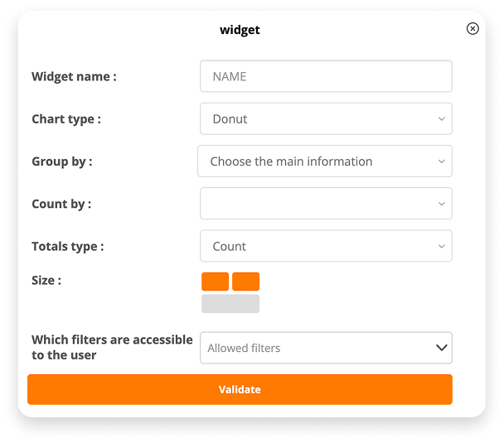Open the Chart type dropdown showing Donut
Screen dimensions: 504x443
click(326, 118)
